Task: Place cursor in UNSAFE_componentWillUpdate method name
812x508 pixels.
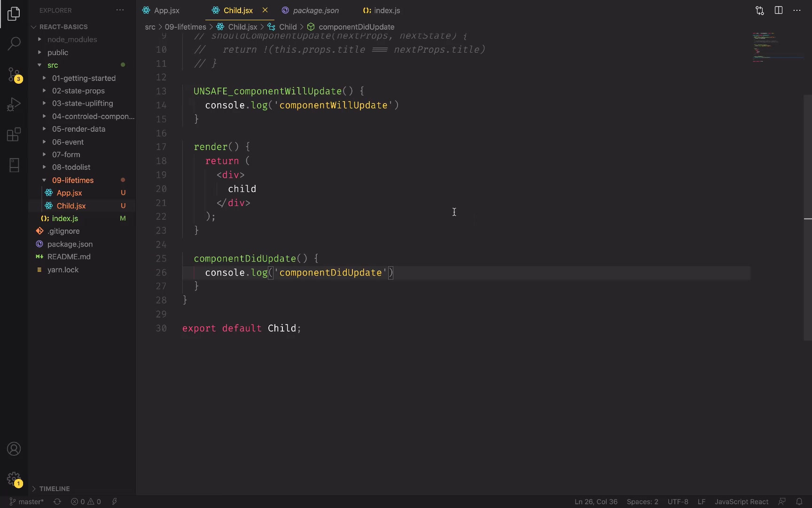Action: (268, 91)
